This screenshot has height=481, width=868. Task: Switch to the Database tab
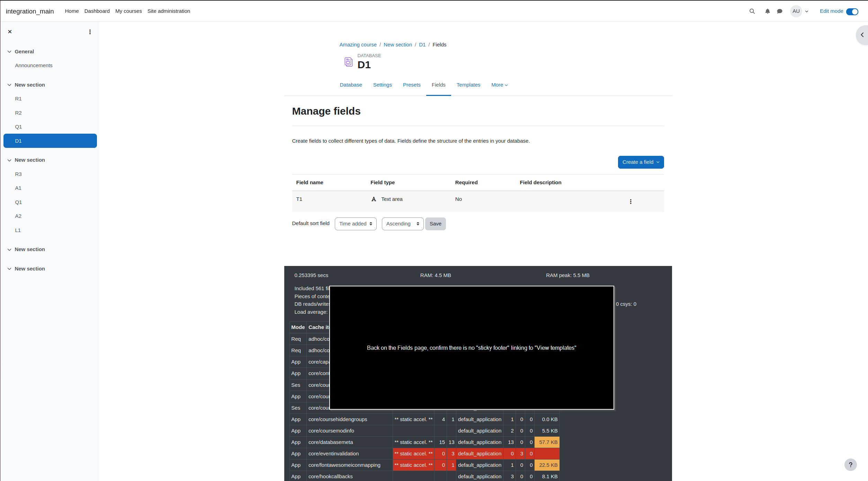point(351,85)
